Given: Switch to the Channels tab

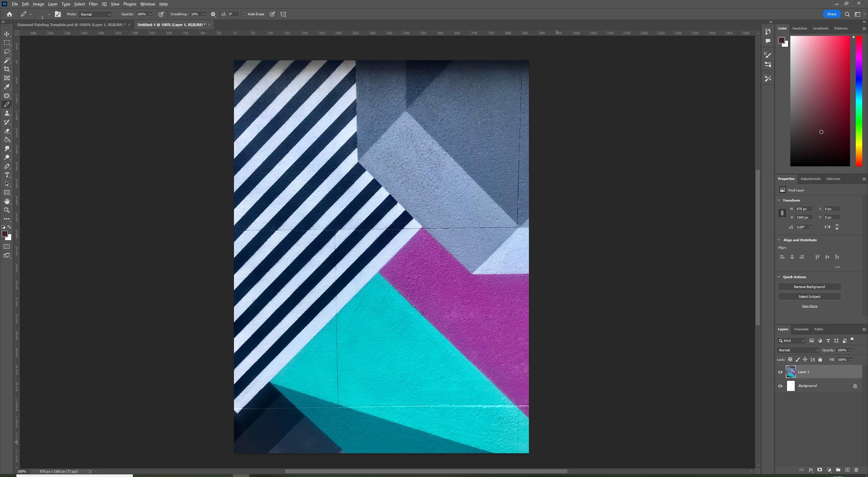Looking at the screenshot, I should tap(801, 329).
